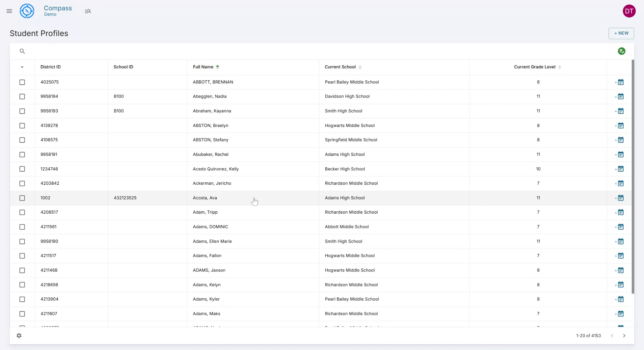644x350 pixels.
Task: Open the table settings gear
Action: point(19,336)
